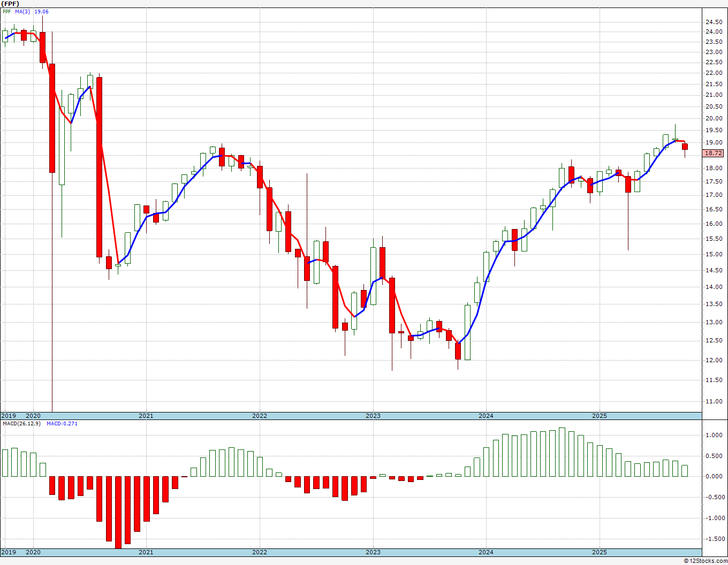This screenshot has width=728, height=565.
Task: Select the MA(3) legend label
Action: [x=22, y=11]
